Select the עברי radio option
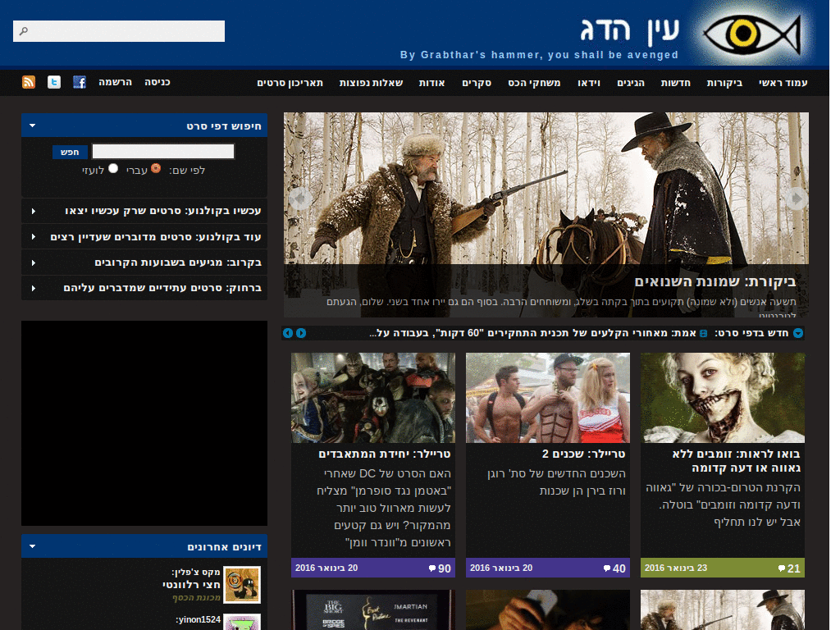The image size is (840, 630). (156, 168)
